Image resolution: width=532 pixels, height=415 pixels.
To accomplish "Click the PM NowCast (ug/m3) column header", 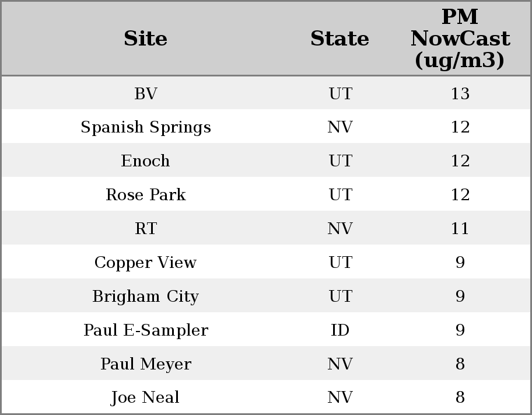I will click(x=460, y=39).
